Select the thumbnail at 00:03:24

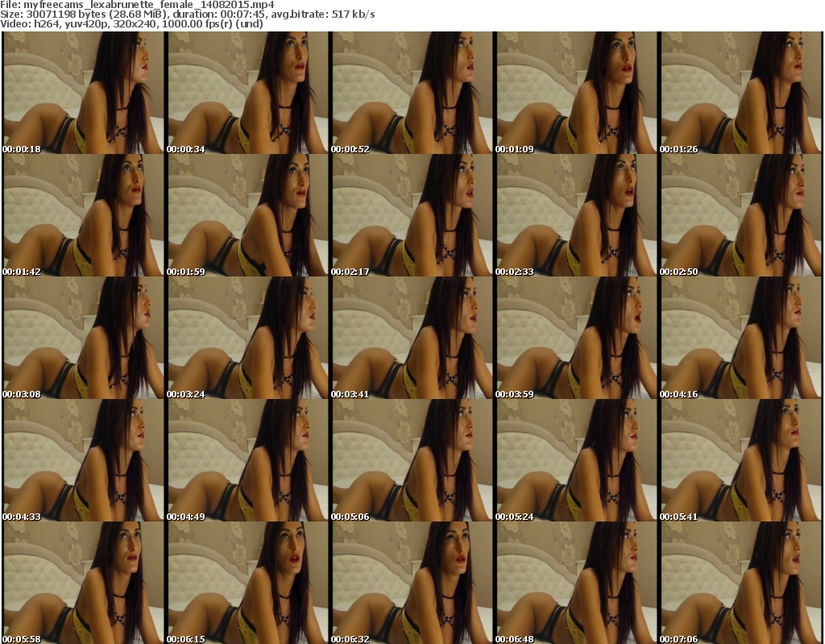(x=247, y=338)
